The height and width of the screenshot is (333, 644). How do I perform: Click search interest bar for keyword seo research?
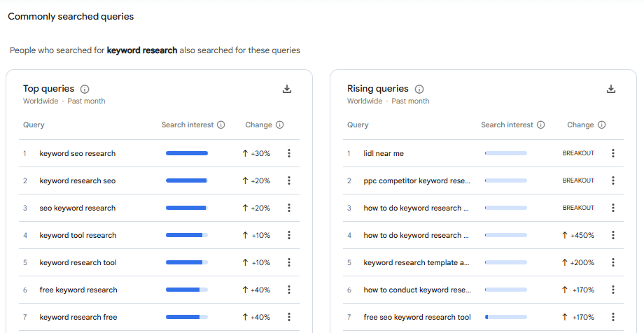point(187,153)
